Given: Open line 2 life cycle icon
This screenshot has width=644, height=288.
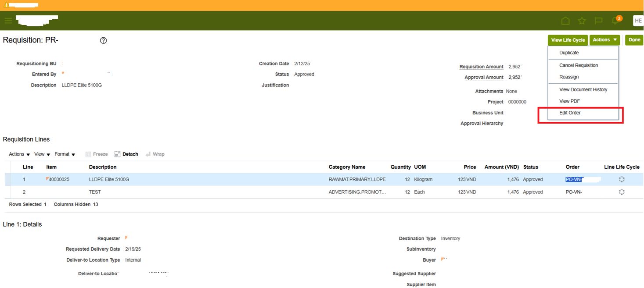Looking at the screenshot, I should click(622, 192).
